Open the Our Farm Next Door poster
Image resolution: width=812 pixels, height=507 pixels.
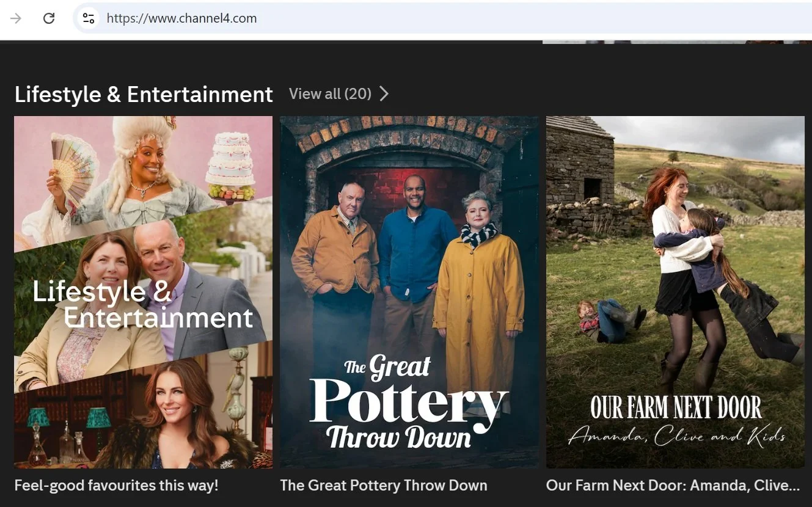(675, 292)
